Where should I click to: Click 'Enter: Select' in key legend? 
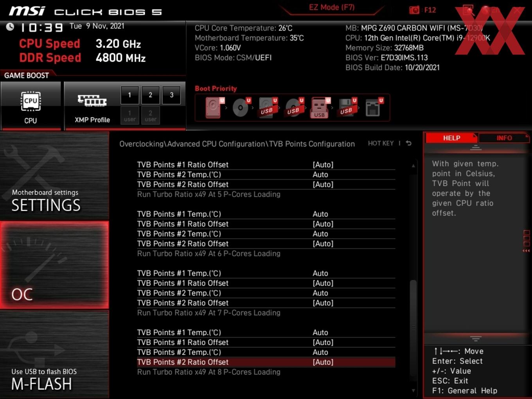click(457, 361)
